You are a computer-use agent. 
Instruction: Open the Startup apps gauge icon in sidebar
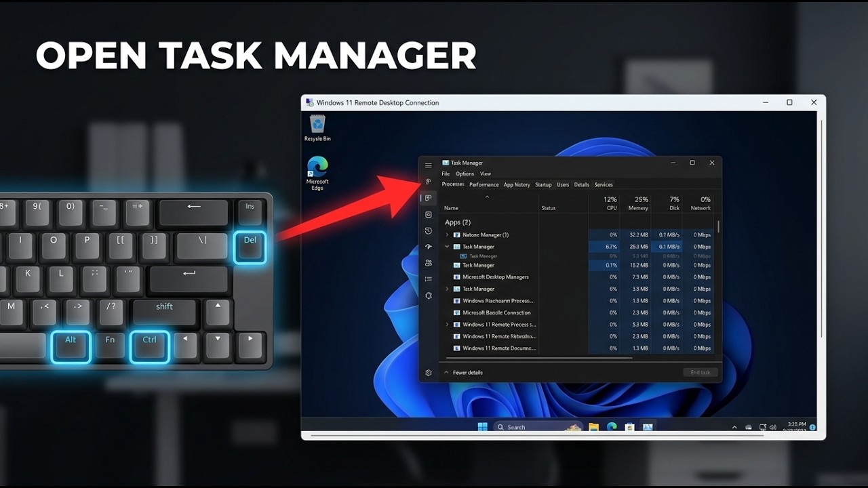[x=428, y=247]
